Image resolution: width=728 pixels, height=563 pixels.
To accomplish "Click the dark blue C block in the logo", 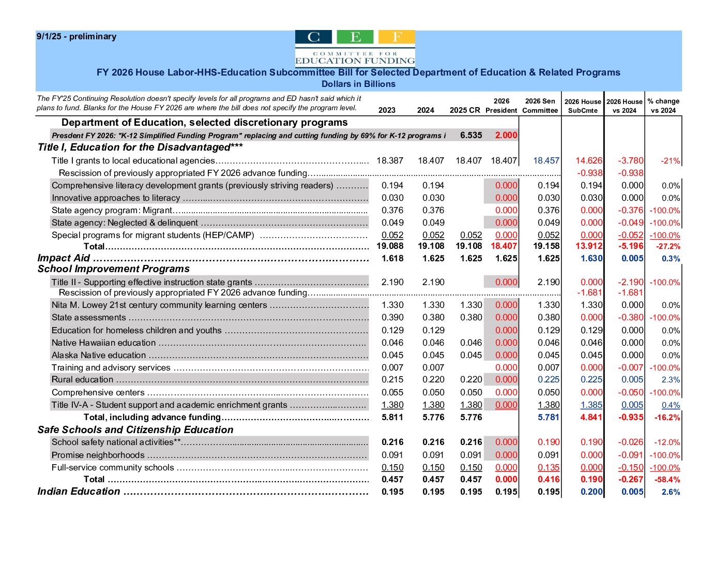I will pyautogui.click(x=313, y=36).
